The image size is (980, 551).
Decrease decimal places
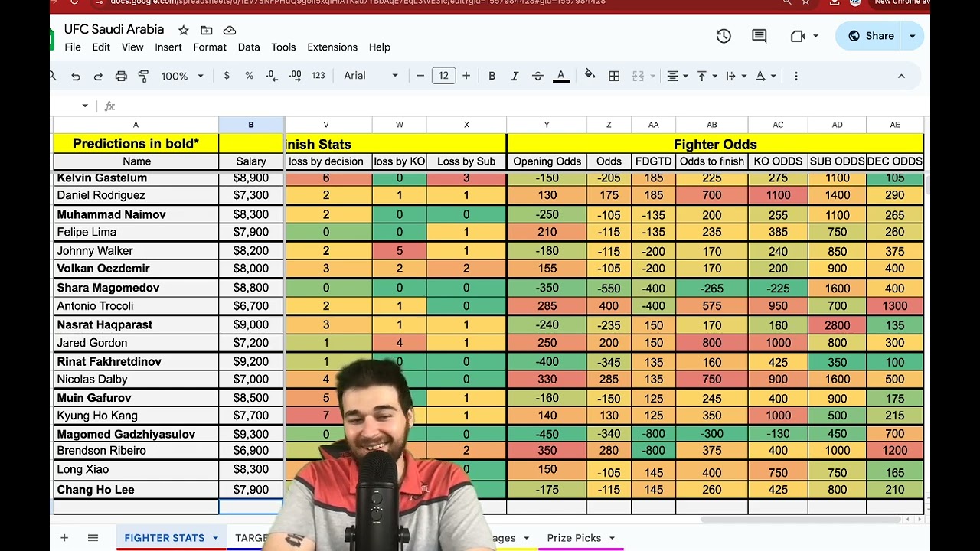click(x=272, y=76)
